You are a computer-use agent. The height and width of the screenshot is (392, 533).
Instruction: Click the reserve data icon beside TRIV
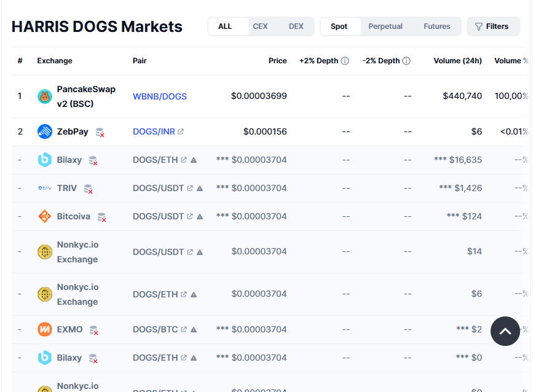point(89,189)
